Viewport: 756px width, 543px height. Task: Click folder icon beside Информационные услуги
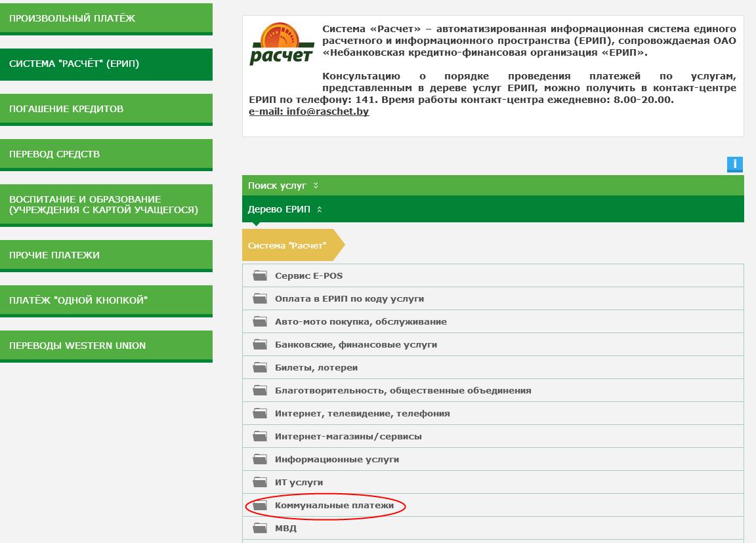click(x=260, y=459)
